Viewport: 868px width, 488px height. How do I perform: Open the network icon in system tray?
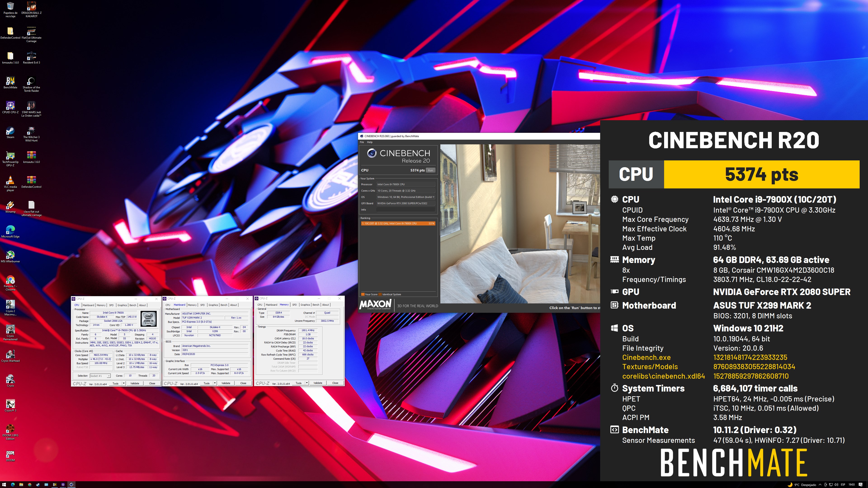831,485
